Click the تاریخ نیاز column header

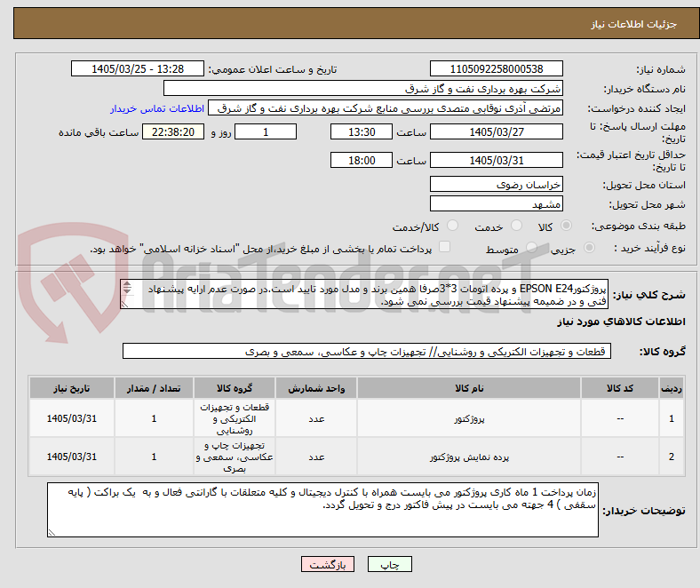[x=72, y=388]
